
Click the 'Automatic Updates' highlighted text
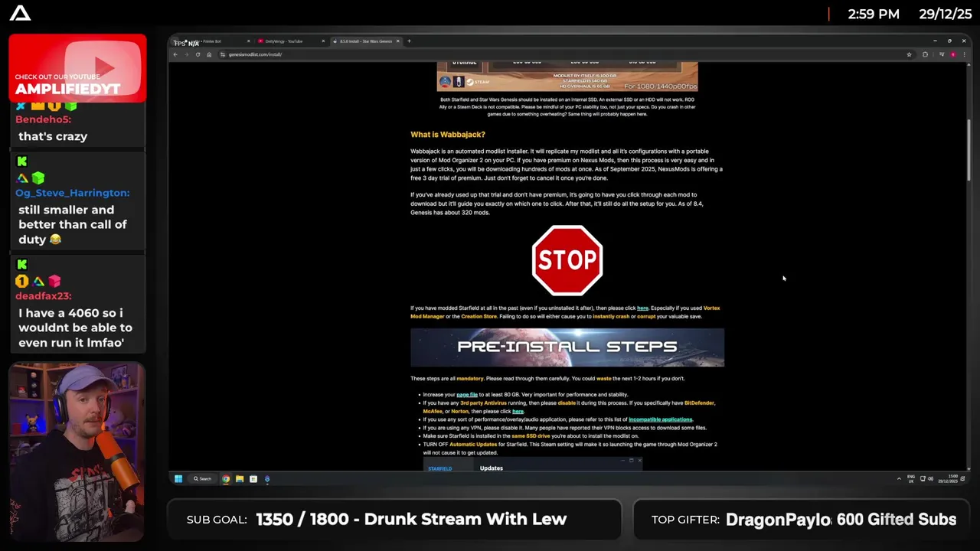(x=473, y=445)
